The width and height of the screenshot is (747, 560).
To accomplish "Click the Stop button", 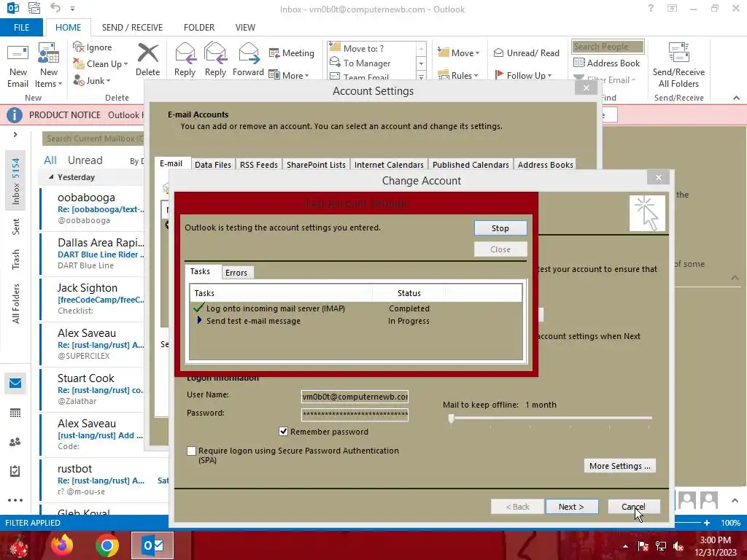I will 500,228.
